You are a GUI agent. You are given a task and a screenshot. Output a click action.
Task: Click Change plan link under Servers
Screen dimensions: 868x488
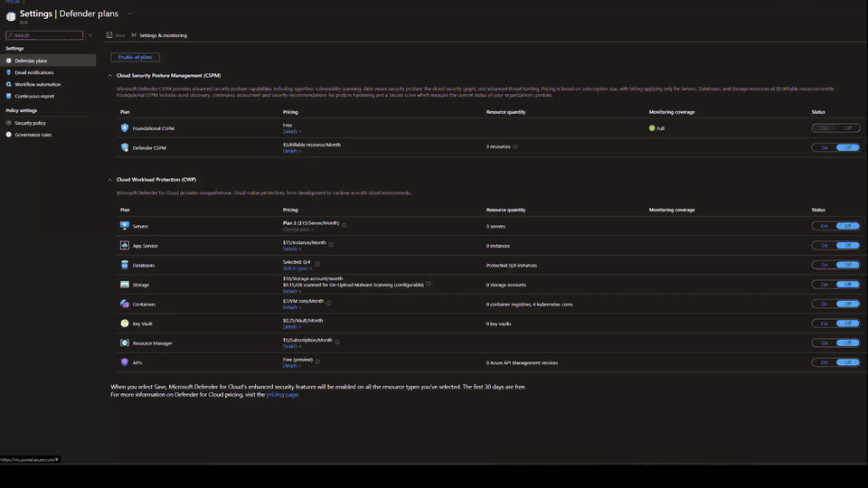(x=297, y=230)
